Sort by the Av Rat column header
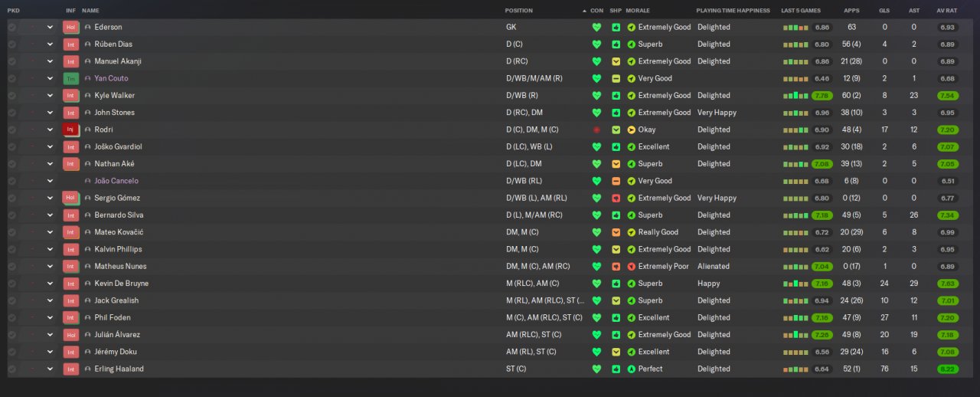 pos(946,11)
